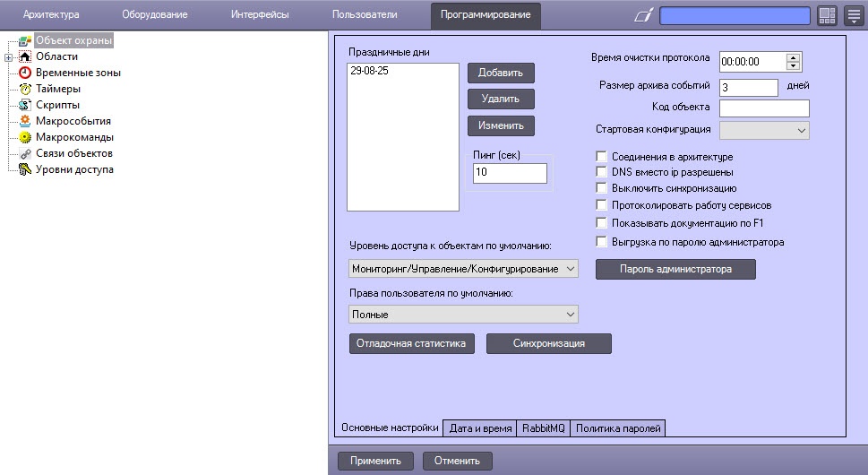Open the Стартовая конфигурация dropdown

tap(764, 130)
